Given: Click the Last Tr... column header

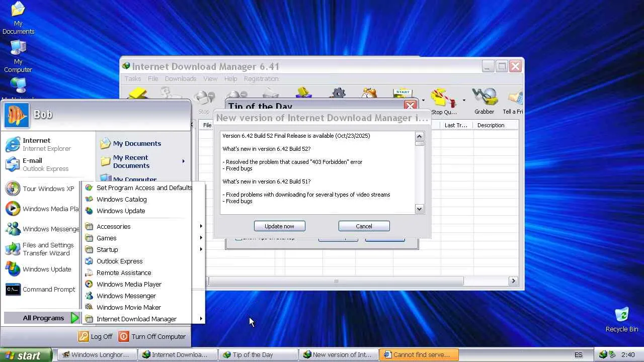Looking at the screenshot, I should pyautogui.click(x=456, y=125).
